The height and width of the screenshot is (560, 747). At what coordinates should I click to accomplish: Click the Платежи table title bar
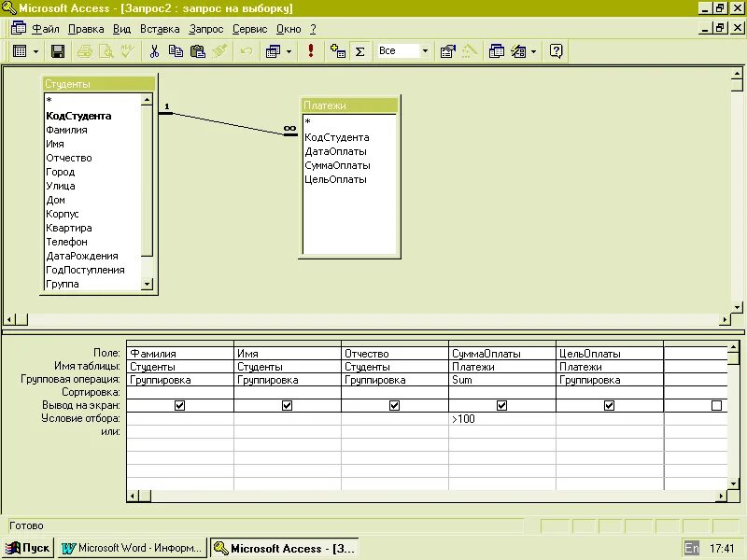[x=349, y=105]
